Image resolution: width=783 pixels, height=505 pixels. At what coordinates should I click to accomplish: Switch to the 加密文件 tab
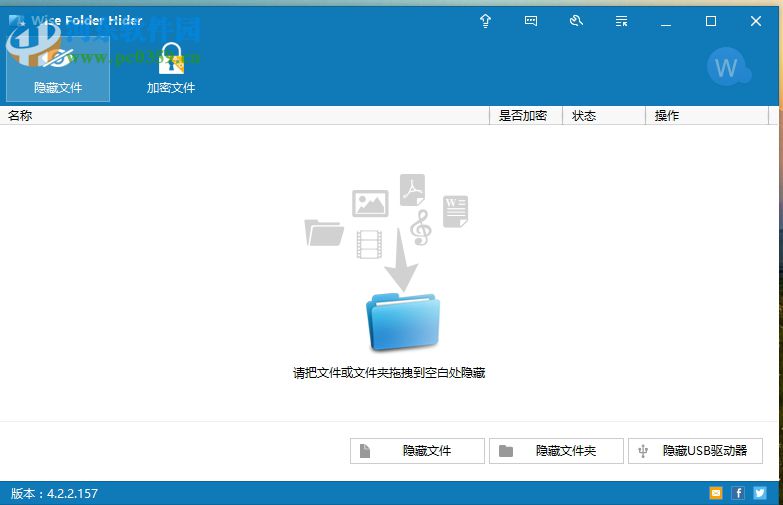171,69
